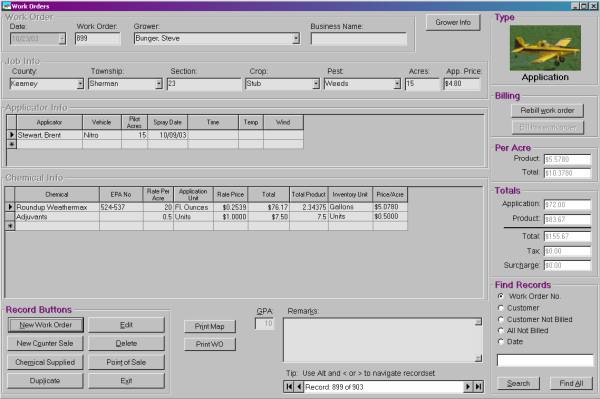Click the Edit record button
Image resolution: width=600 pixels, height=399 pixels.
(126, 325)
